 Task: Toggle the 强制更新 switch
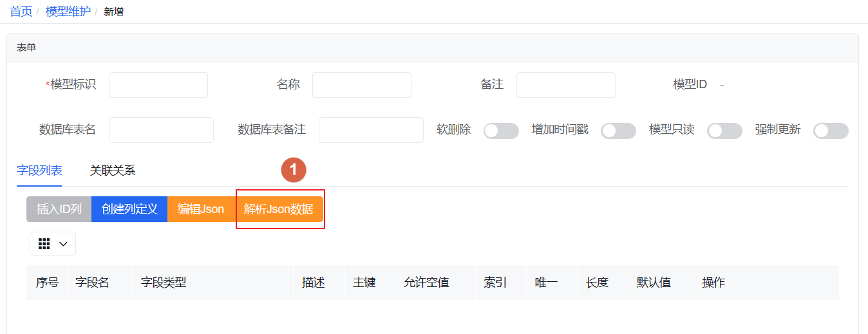(831, 131)
